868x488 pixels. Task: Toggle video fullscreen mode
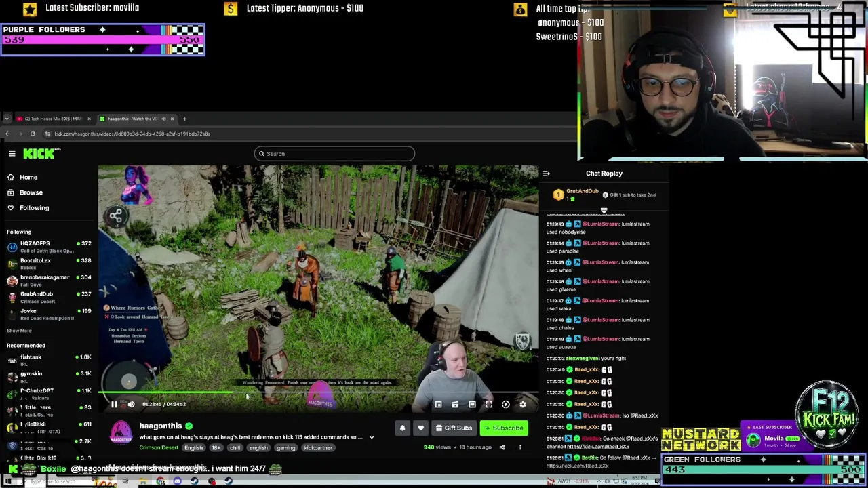(489, 405)
